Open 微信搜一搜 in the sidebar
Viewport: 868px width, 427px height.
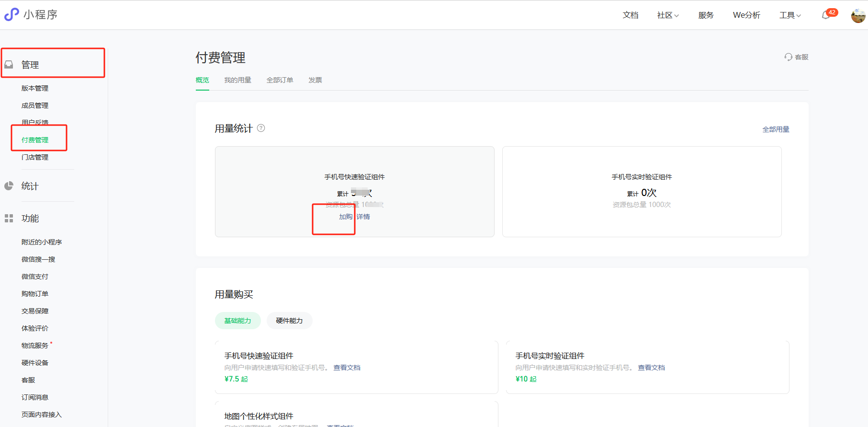click(x=38, y=259)
